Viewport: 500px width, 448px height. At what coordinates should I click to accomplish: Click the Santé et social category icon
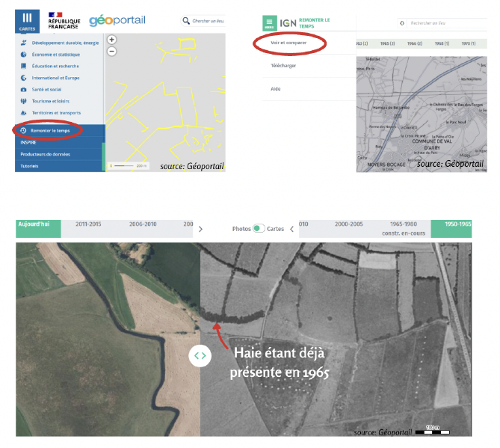(x=24, y=89)
